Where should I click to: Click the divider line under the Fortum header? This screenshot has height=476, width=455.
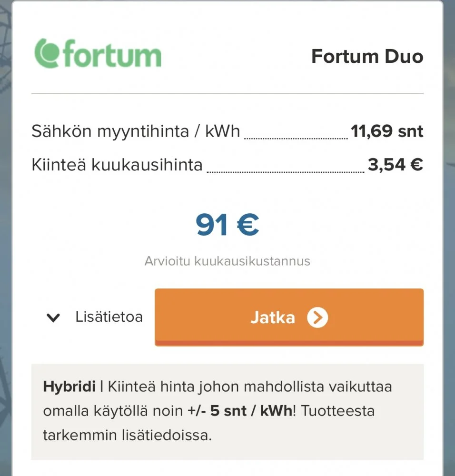coord(227,94)
